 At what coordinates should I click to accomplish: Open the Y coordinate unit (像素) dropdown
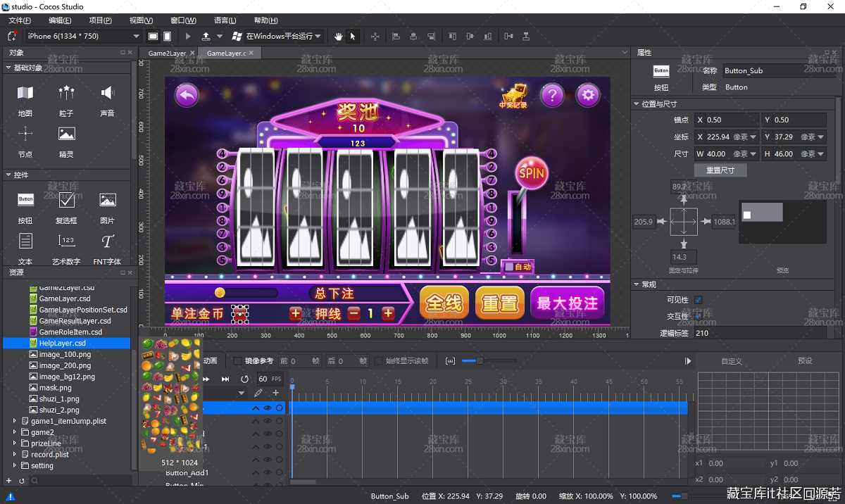[x=821, y=137]
